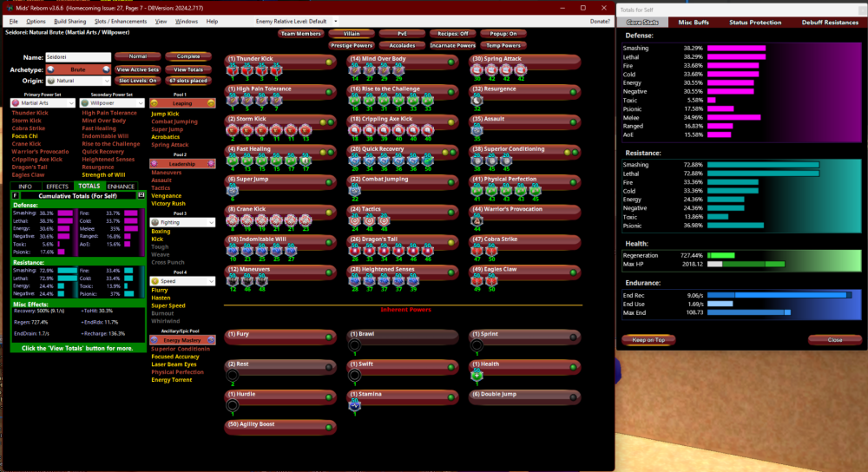Click the empty Rest enhancement slot
868x472 pixels.
tap(232, 375)
